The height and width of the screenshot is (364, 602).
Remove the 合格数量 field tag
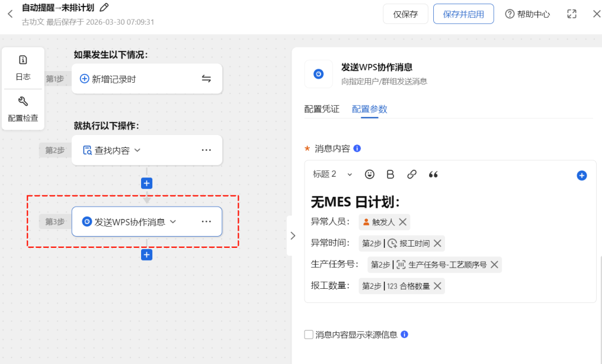[x=437, y=286]
